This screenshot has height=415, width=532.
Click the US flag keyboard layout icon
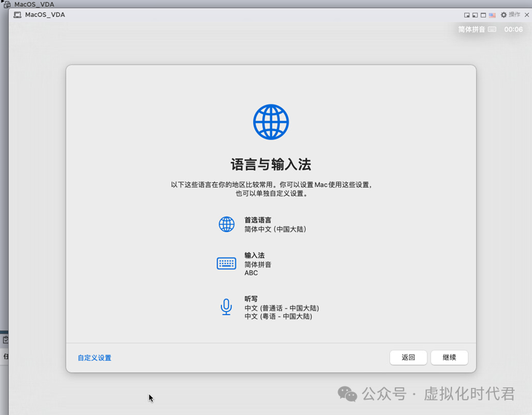pos(492,15)
